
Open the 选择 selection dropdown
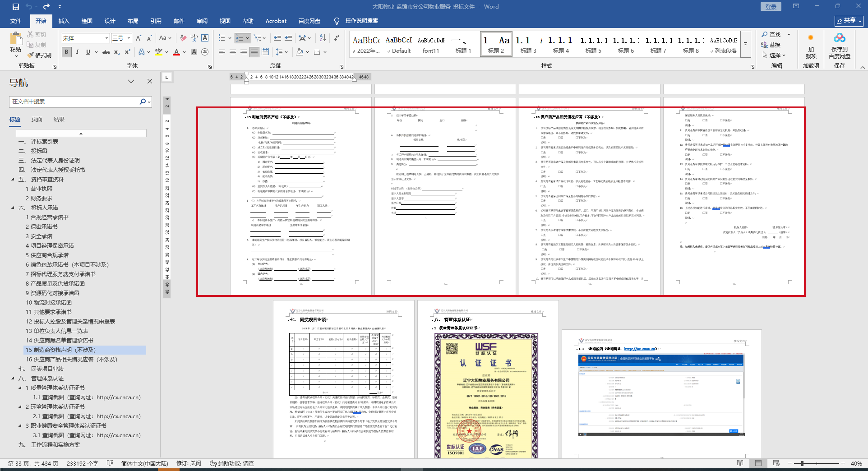(x=774, y=55)
